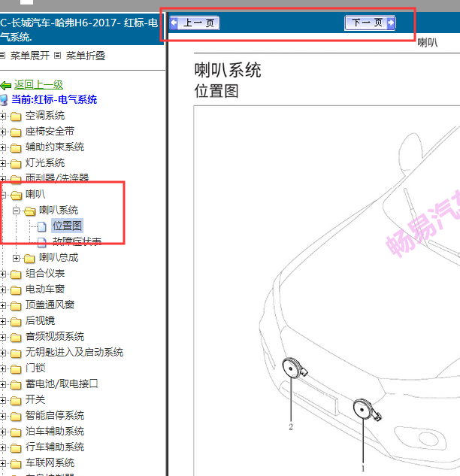Open the 智能启停系统 tree label

coord(55,415)
